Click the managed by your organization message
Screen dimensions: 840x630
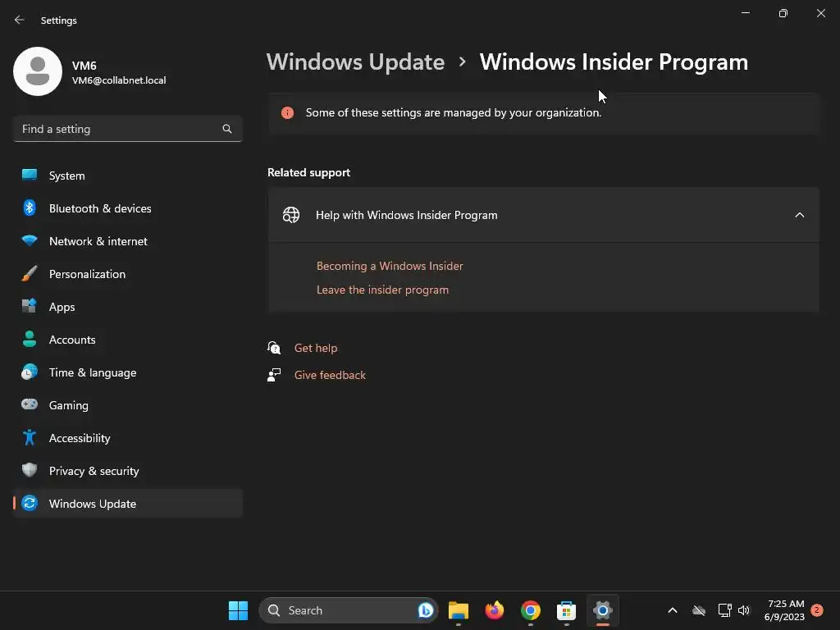pos(453,112)
